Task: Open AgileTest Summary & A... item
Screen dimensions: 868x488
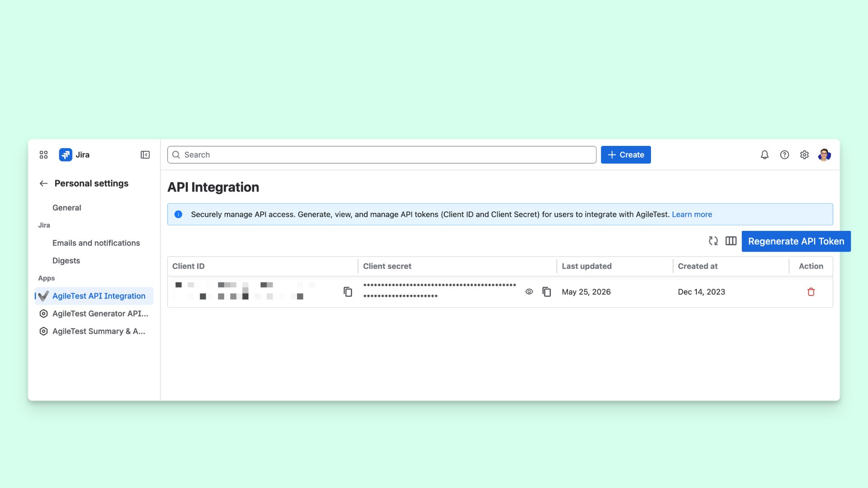Action: [x=94, y=331]
